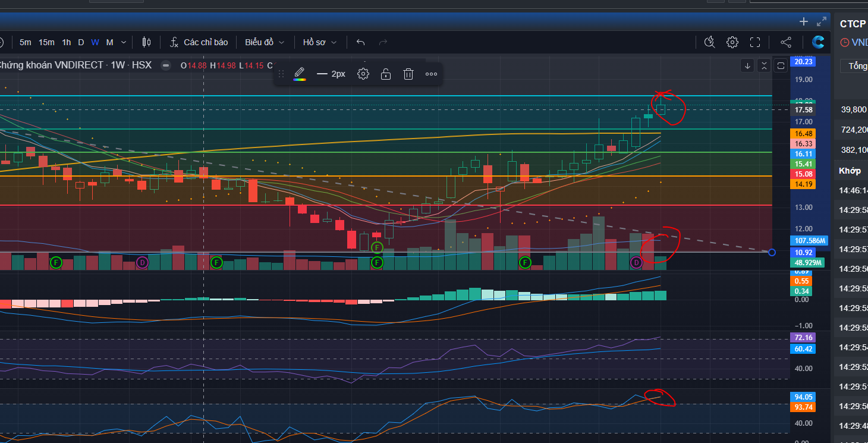Redo the last chart action
This screenshot has height=443, width=868.
[383, 42]
